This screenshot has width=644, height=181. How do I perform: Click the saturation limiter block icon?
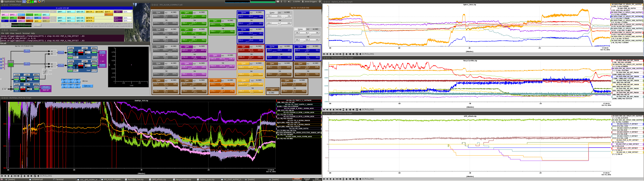45,72
